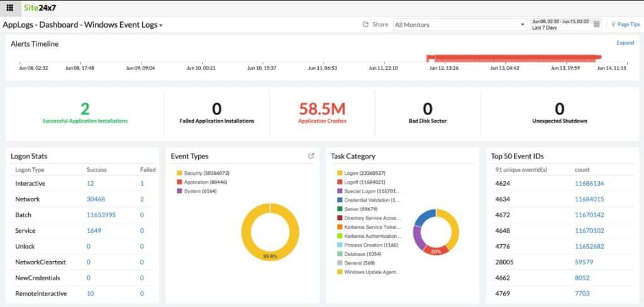644x307 pixels.
Task: Open event 4776 count 11652682
Action: [589, 247]
